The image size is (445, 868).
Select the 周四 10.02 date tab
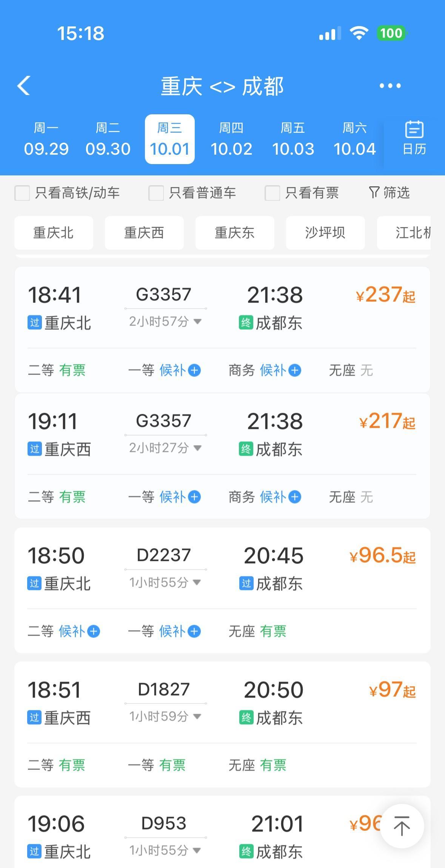coord(231,139)
